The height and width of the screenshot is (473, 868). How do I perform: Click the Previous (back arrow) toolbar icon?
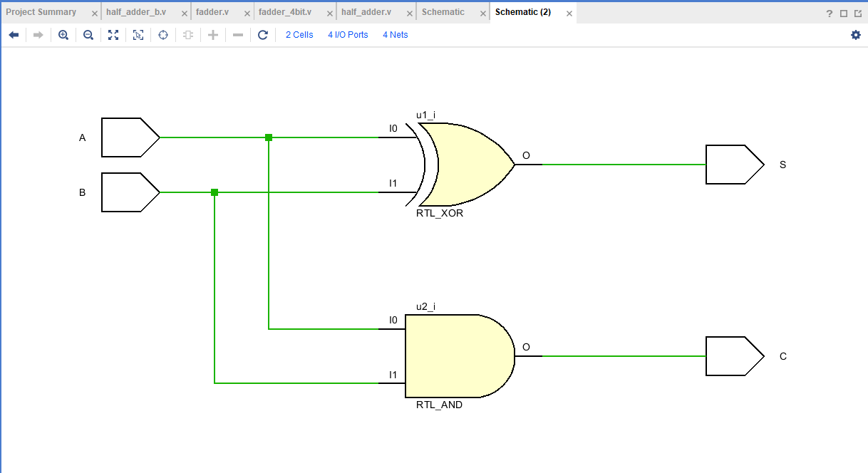(14, 35)
